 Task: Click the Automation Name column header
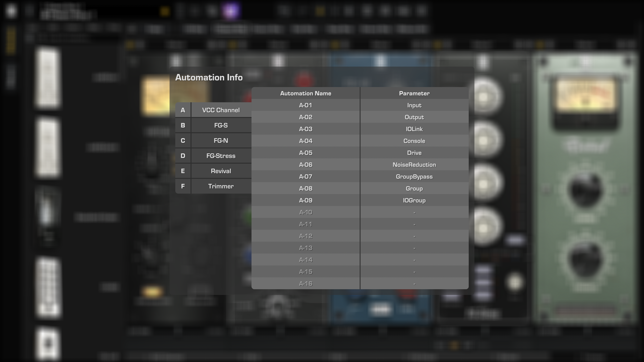(306, 93)
